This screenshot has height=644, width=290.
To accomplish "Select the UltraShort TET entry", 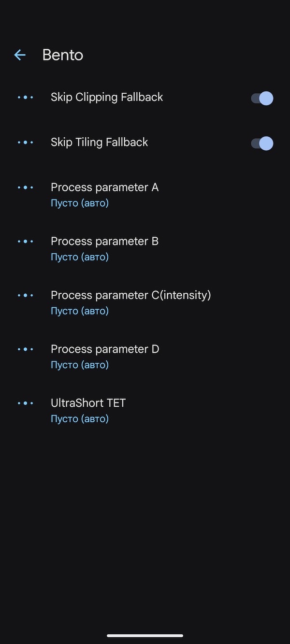I will tap(88, 403).
